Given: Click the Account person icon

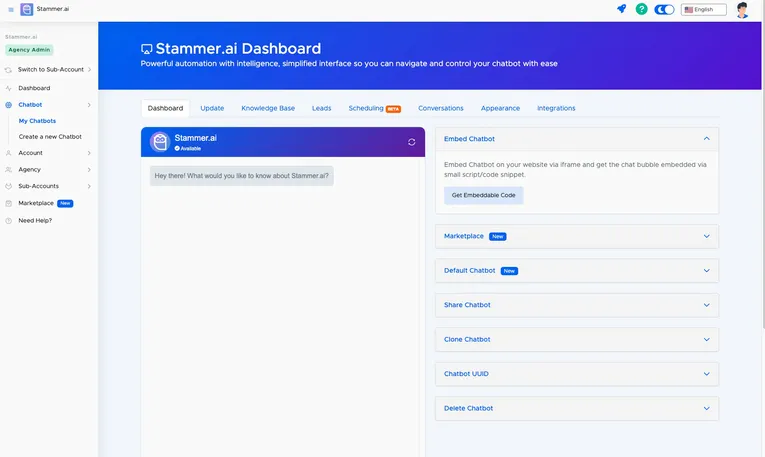Looking at the screenshot, I should (x=8, y=153).
